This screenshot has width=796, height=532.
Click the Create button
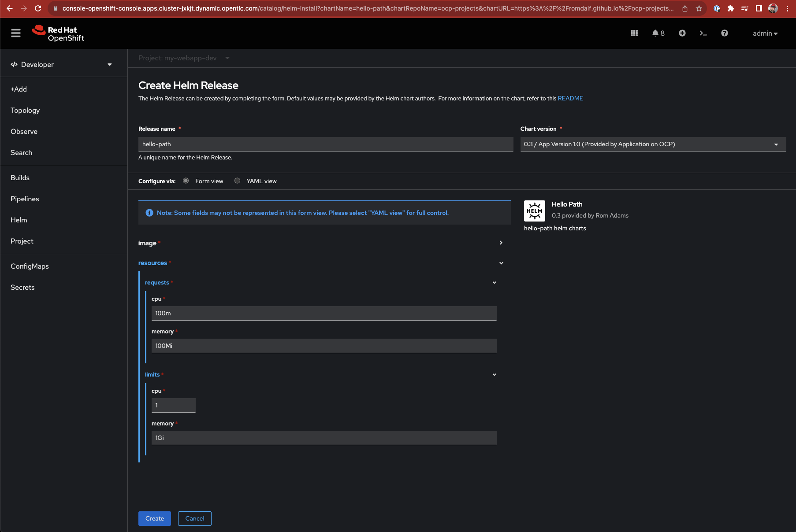coord(154,518)
